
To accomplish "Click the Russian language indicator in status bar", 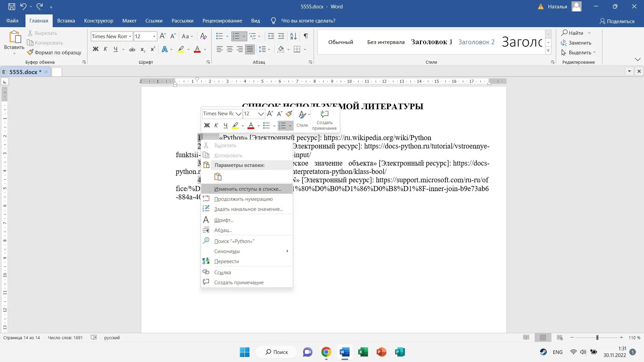I will (111, 337).
